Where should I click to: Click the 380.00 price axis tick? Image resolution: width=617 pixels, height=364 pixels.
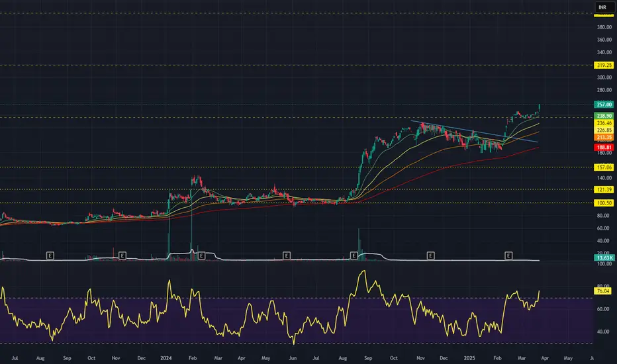click(604, 27)
